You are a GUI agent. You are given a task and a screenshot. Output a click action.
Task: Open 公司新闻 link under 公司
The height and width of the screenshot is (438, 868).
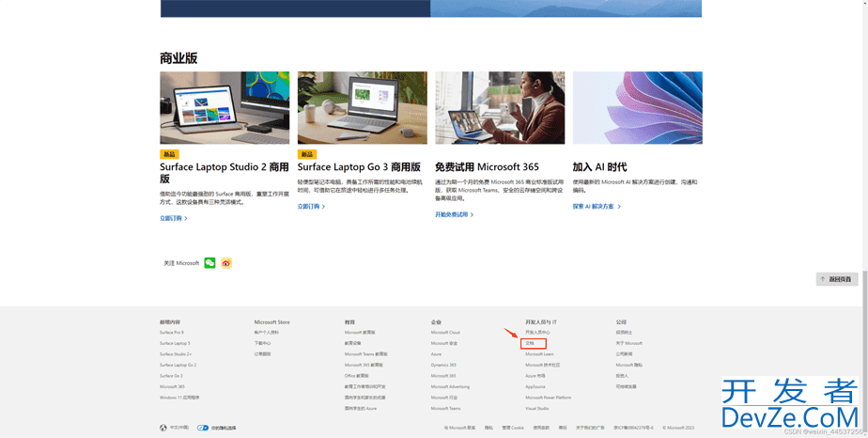click(624, 353)
